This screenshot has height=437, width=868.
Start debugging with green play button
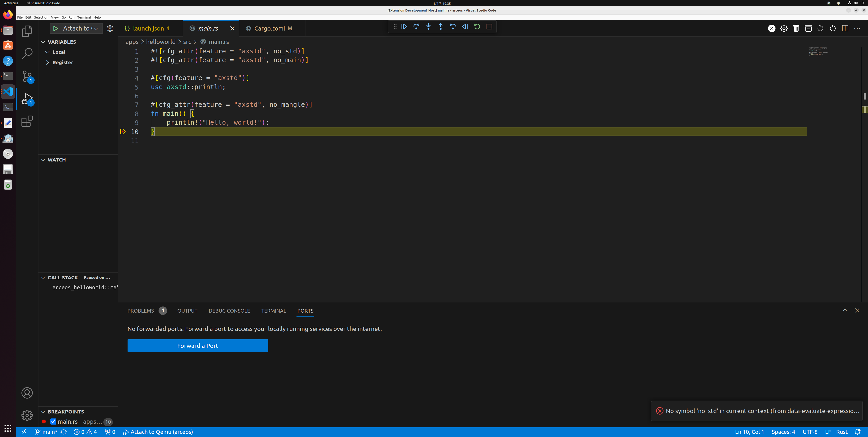[56, 28]
